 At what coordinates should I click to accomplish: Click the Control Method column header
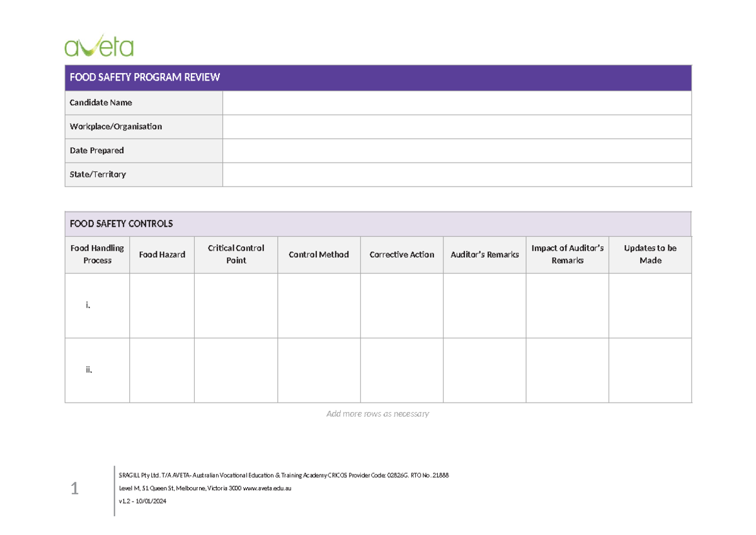click(x=319, y=255)
